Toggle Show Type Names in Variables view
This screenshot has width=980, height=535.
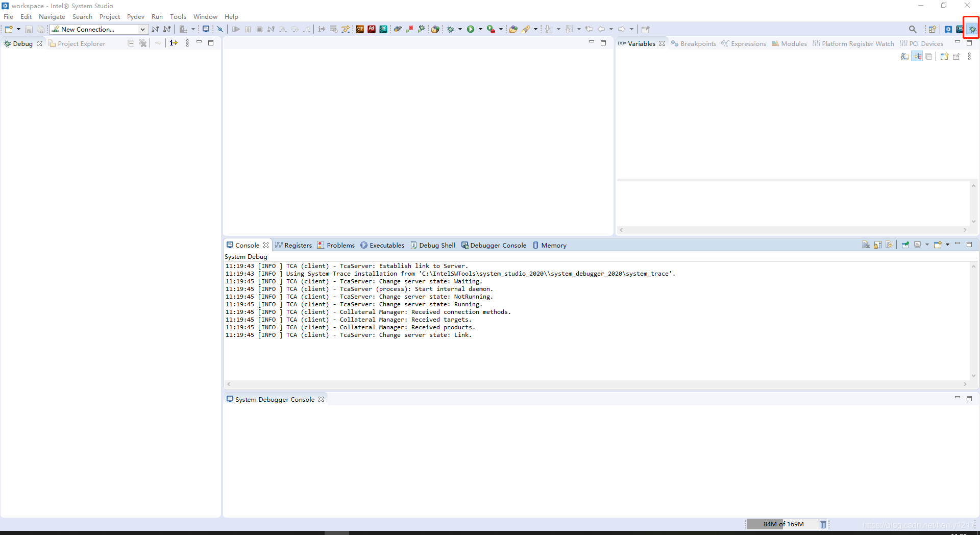[x=905, y=57]
